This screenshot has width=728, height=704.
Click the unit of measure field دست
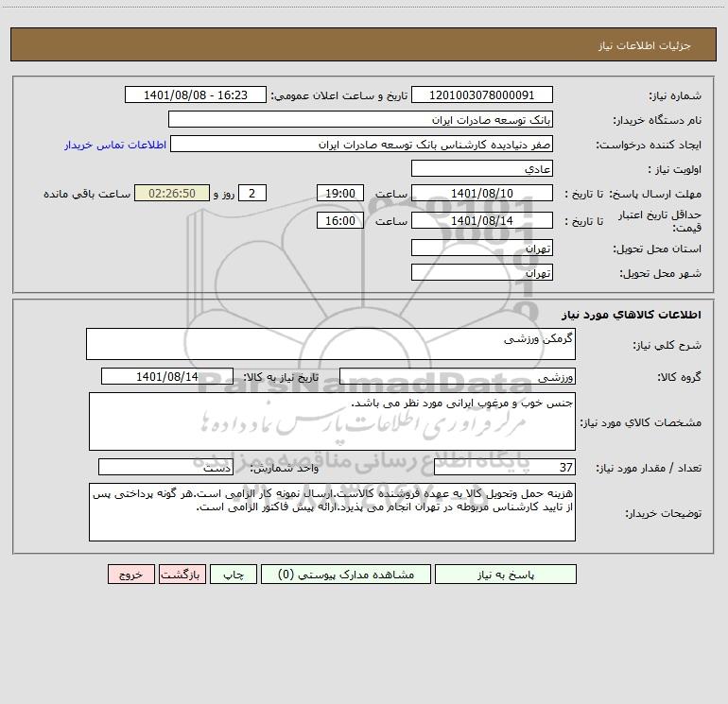tap(165, 467)
